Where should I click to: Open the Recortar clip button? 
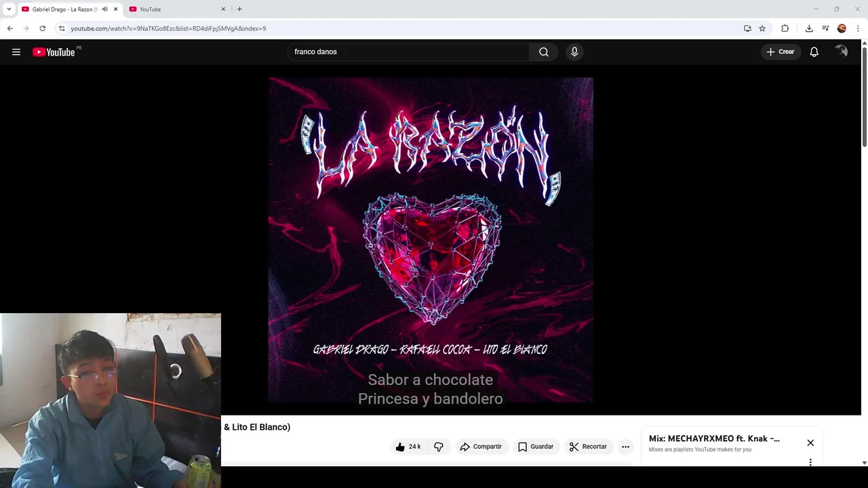pyautogui.click(x=588, y=447)
